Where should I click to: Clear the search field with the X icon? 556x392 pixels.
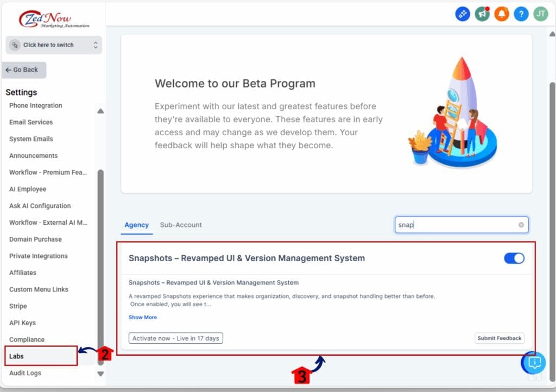(521, 225)
